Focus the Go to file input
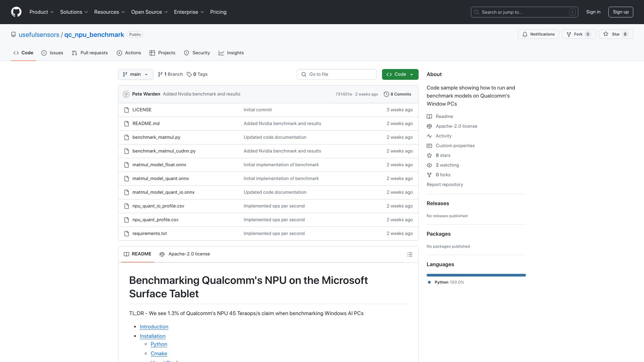The height and width of the screenshot is (362, 644). tap(337, 74)
